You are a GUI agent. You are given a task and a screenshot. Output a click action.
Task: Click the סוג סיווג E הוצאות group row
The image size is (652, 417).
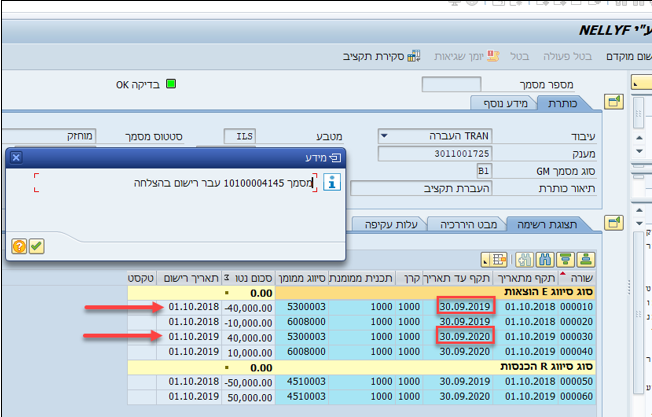(361, 292)
